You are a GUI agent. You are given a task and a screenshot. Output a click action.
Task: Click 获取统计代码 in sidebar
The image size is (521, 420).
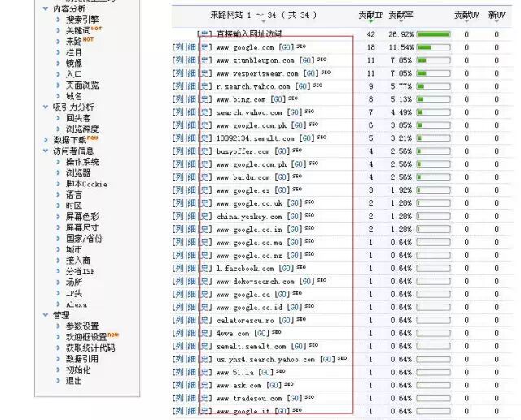[x=90, y=348]
